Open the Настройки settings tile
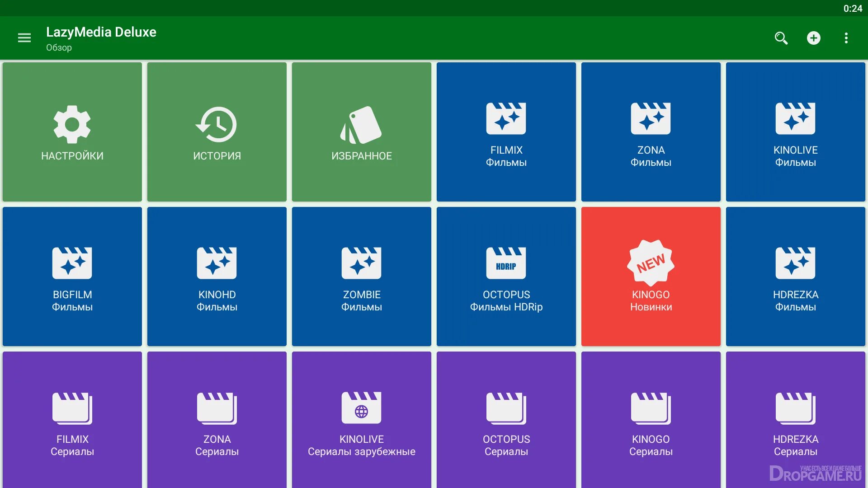 (x=72, y=132)
